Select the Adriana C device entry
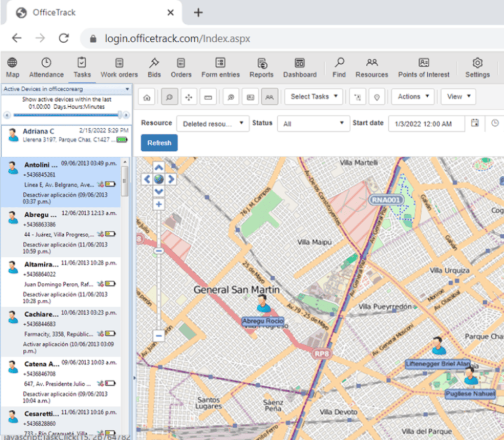This screenshot has width=504, height=440. point(66,141)
